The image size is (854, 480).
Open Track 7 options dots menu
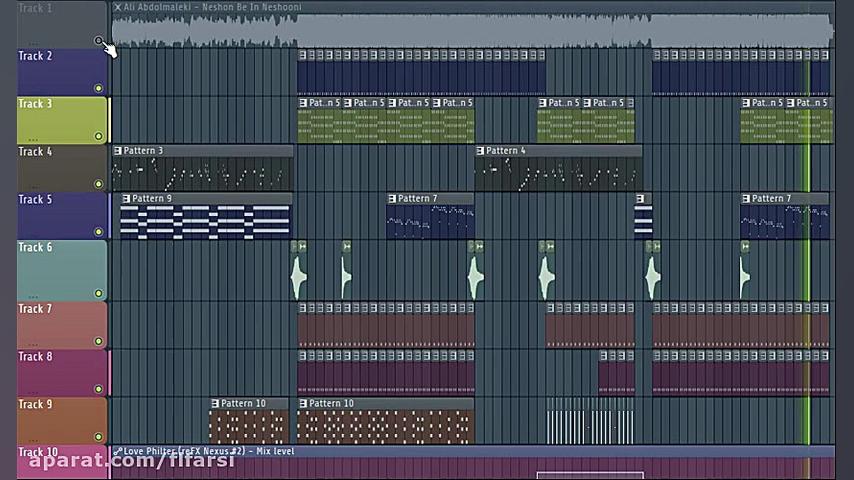tap(33, 345)
